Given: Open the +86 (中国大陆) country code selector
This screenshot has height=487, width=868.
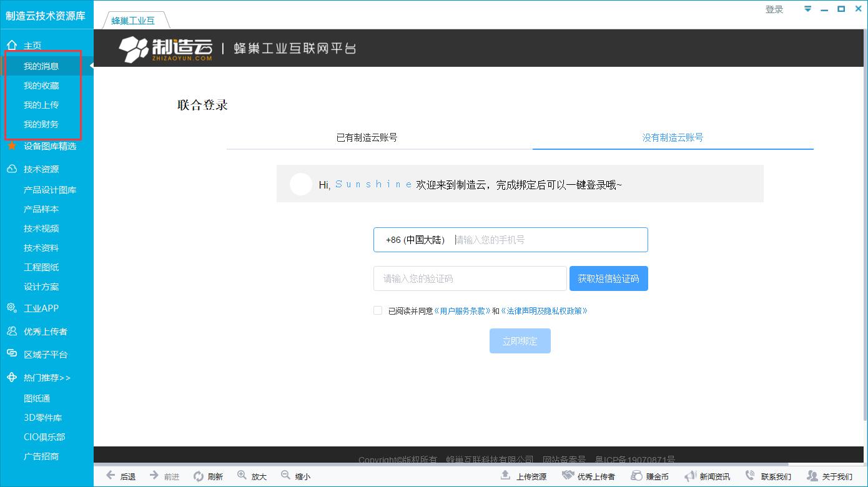Looking at the screenshot, I should click(415, 240).
